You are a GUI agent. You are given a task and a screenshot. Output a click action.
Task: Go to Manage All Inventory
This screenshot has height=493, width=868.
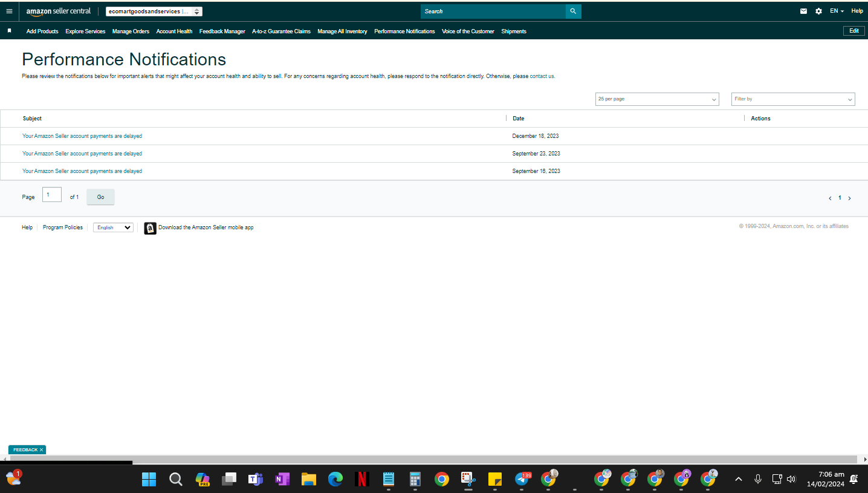tap(342, 31)
